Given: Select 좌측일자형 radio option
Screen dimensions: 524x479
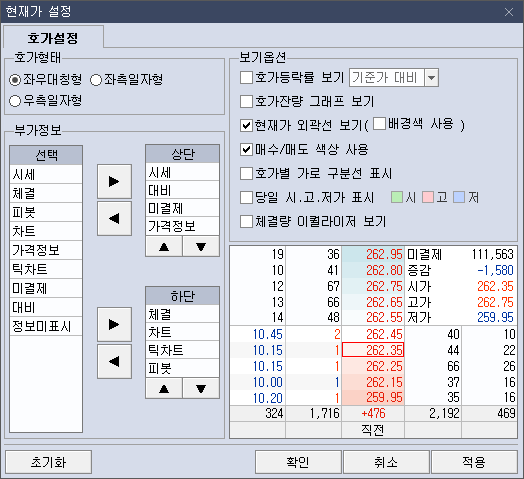Looking at the screenshot, I should pyautogui.click(x=127, y=80).
